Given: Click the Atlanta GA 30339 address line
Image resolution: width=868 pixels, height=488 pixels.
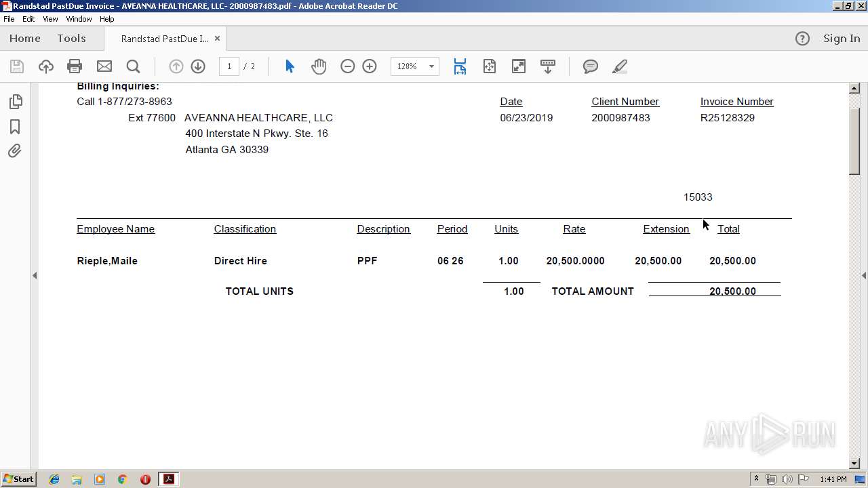Looking at the screenshot, I should pos(227,150).
